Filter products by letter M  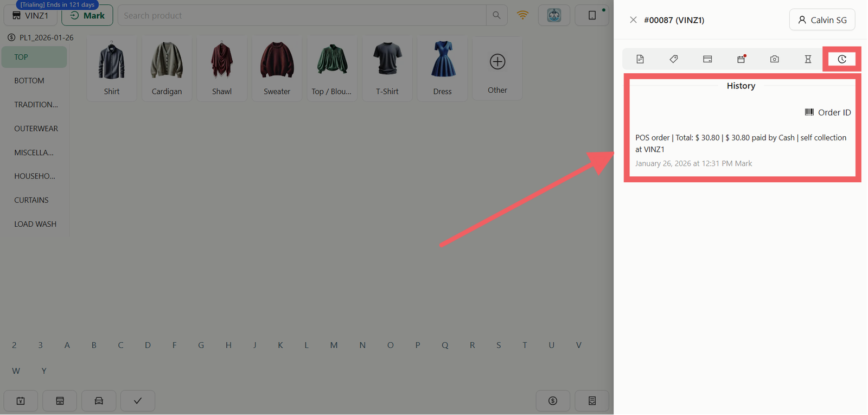pos(334,345)
